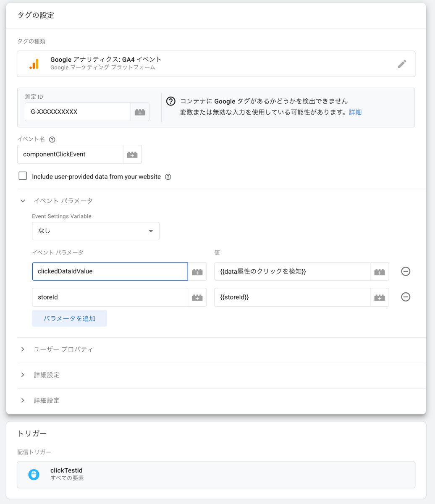Click the パラメータを追加 button
This screenshot has width=435, height=504.
click(x=70, y=318)
